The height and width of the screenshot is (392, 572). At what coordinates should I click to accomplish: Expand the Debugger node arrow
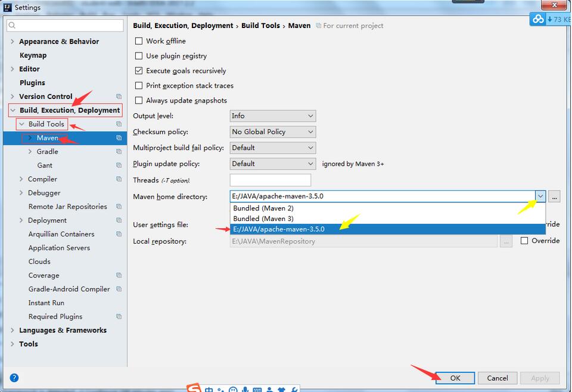[21, 192]
